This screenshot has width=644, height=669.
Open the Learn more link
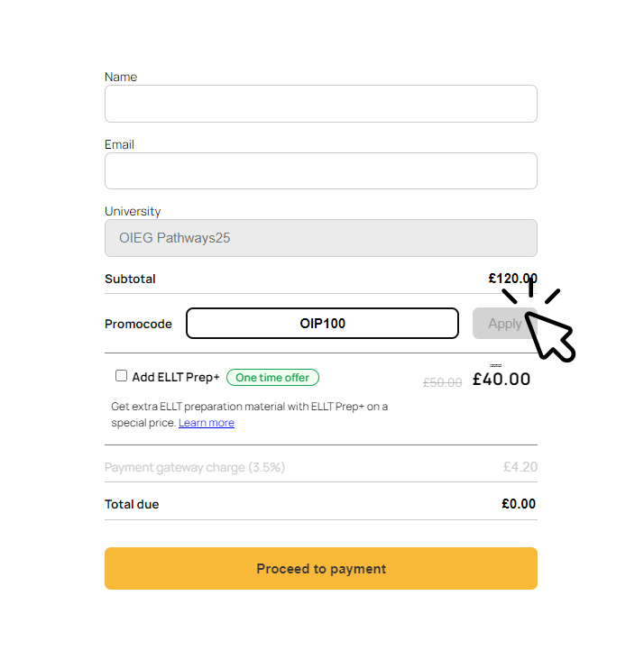207,423
